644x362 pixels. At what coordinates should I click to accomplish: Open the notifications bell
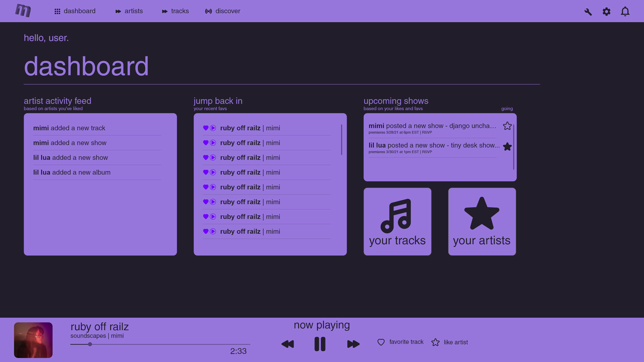[625, 11]
